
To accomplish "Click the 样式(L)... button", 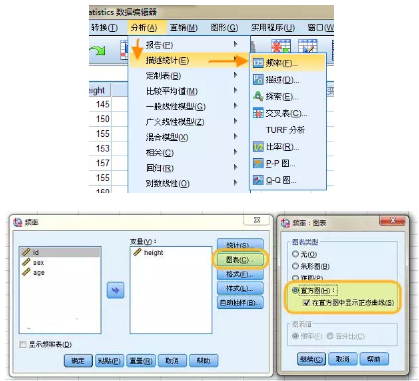I will point(240,288).
